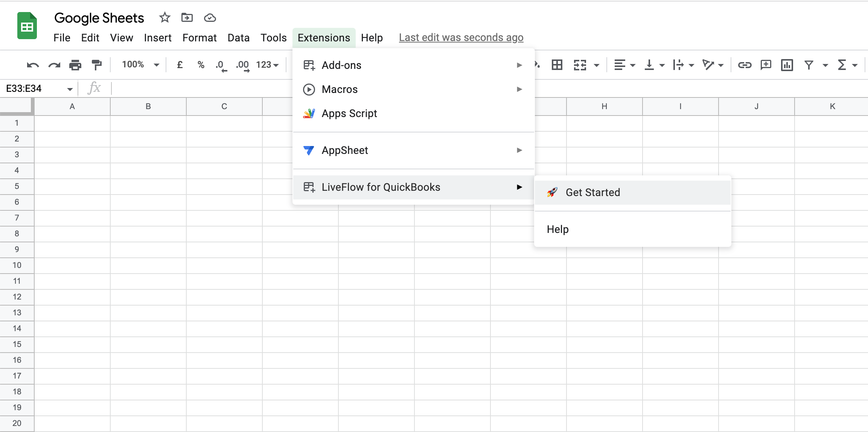Expand horizontal align dropdown arrow

pos(633,65)
